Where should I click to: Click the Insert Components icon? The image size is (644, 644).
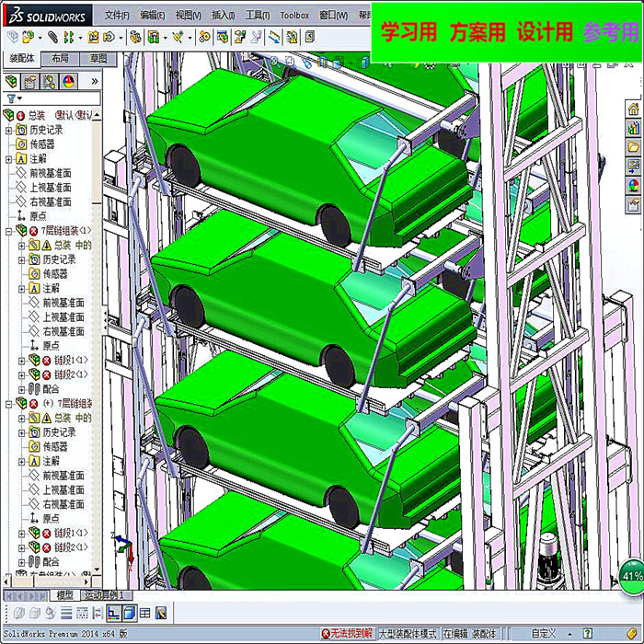(x=28, y=38)
